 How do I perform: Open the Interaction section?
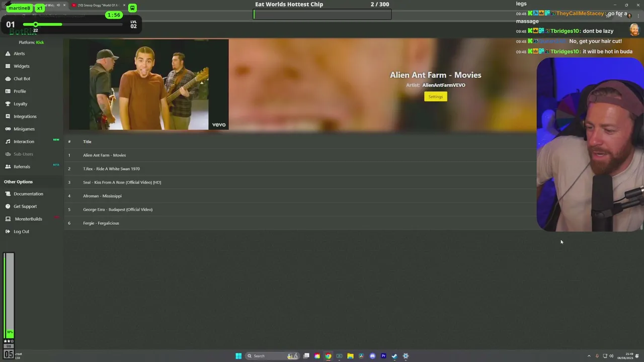click(24, 141)
